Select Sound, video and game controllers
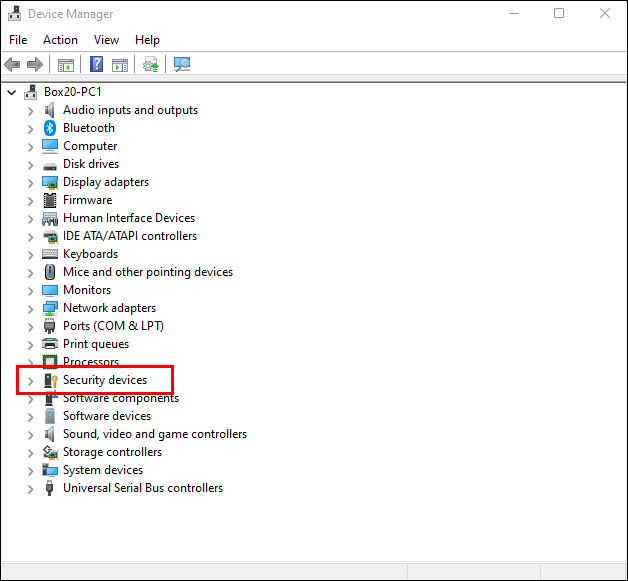The height and width of the screenshot is (581, 628). [x=155, y=434]
